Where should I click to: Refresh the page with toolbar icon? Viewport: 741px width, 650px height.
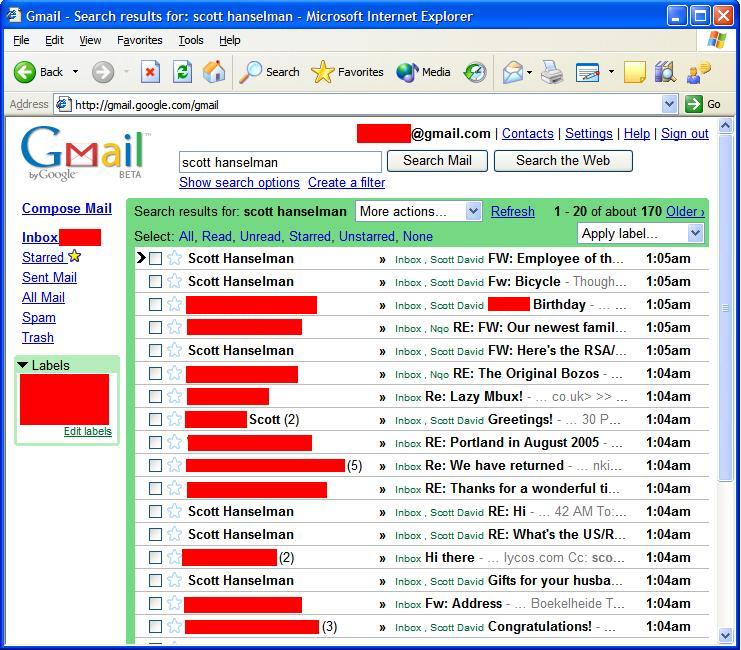point(182,72)
